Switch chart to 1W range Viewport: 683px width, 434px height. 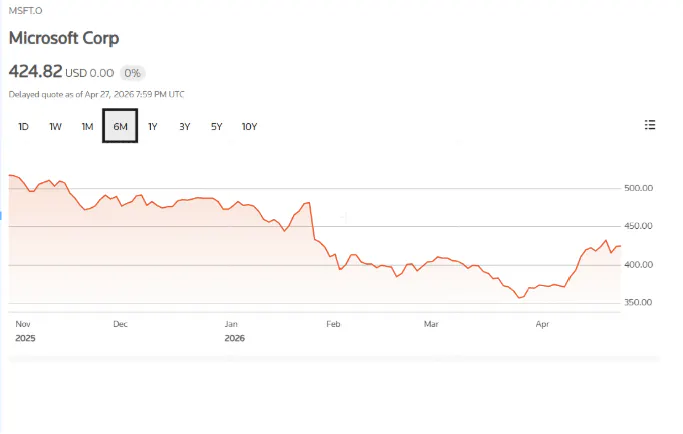(x=56, y=127)
